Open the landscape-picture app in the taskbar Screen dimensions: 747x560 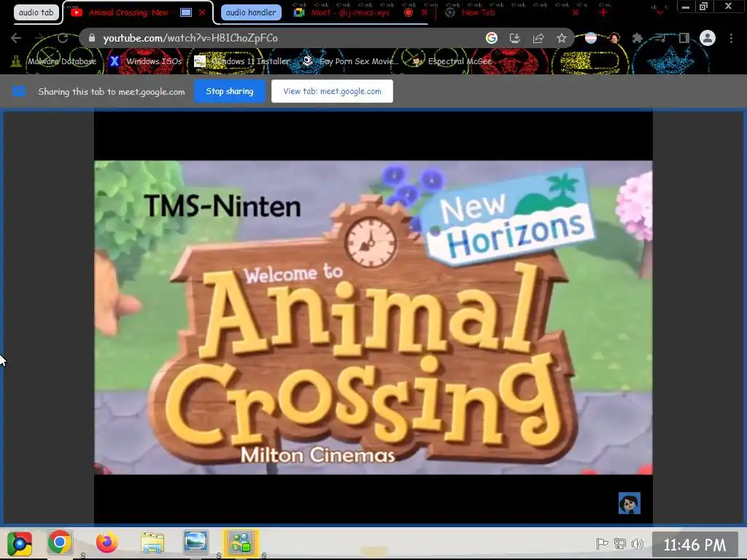(x=196, y=542)
